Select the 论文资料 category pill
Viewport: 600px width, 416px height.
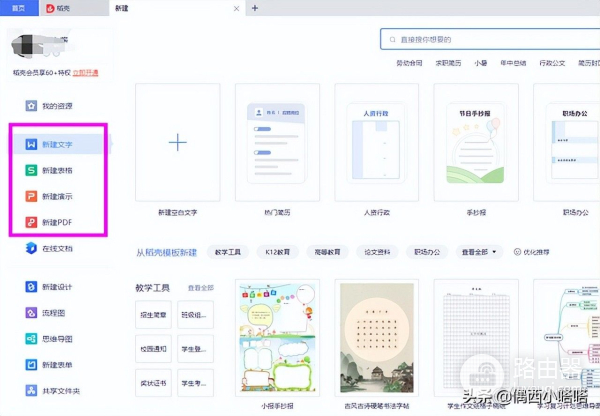[377, 252]
